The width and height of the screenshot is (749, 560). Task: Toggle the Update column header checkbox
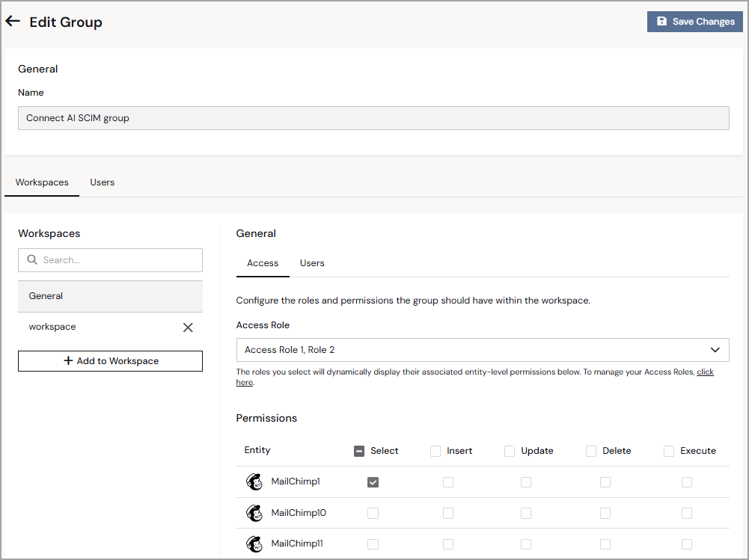click(x=510, y=451)
